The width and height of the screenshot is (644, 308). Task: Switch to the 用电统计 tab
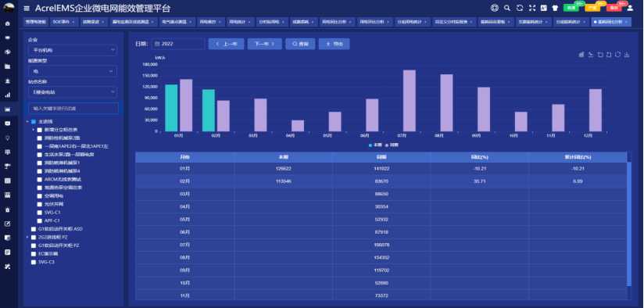tap(239, 22)
